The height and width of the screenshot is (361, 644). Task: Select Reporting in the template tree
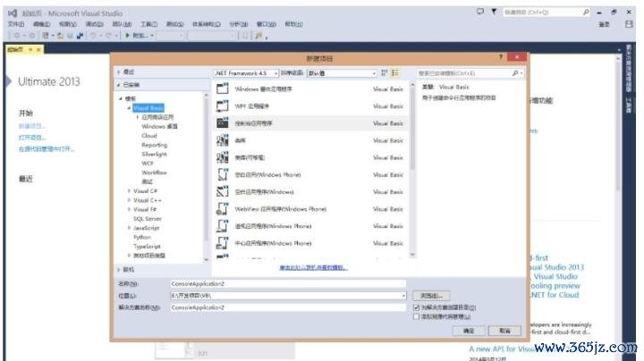155,145
